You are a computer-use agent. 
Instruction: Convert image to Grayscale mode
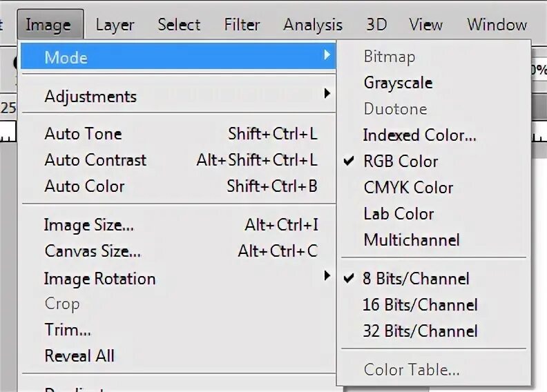point(398,83)
